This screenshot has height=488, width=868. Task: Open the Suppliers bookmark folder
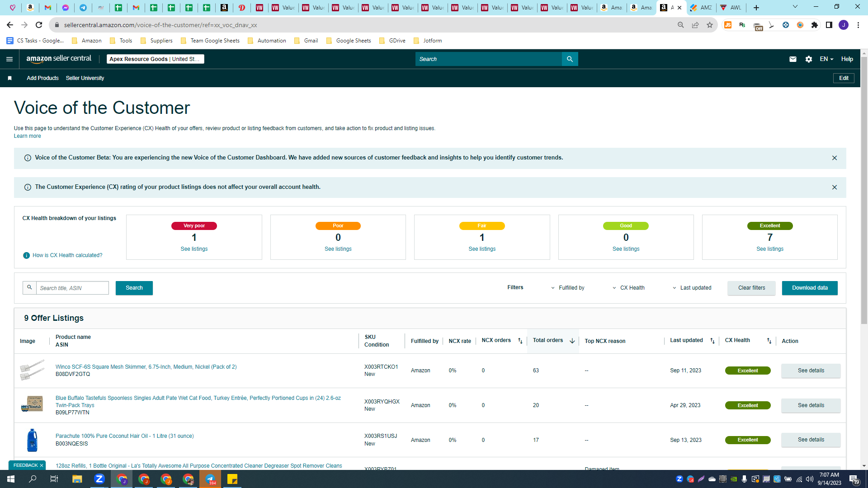click(x=156, y=41)
